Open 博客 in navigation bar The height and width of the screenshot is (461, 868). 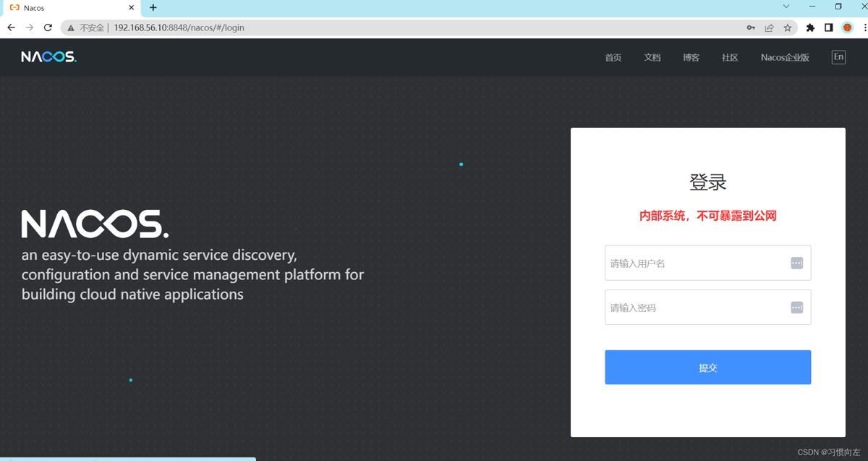691,57
